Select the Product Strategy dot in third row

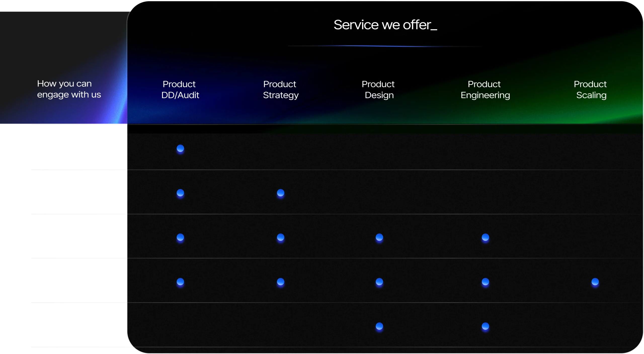tap(280, 237)
